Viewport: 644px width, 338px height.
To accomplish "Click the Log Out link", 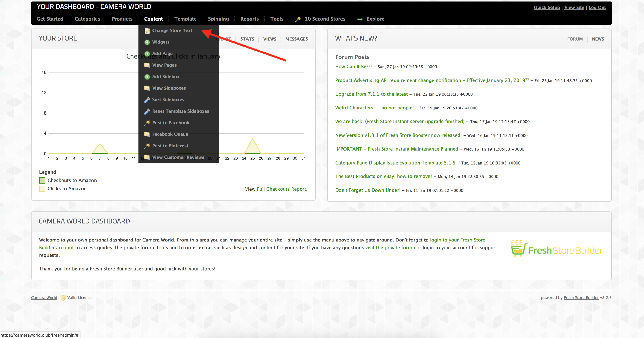I will (597, 8).
